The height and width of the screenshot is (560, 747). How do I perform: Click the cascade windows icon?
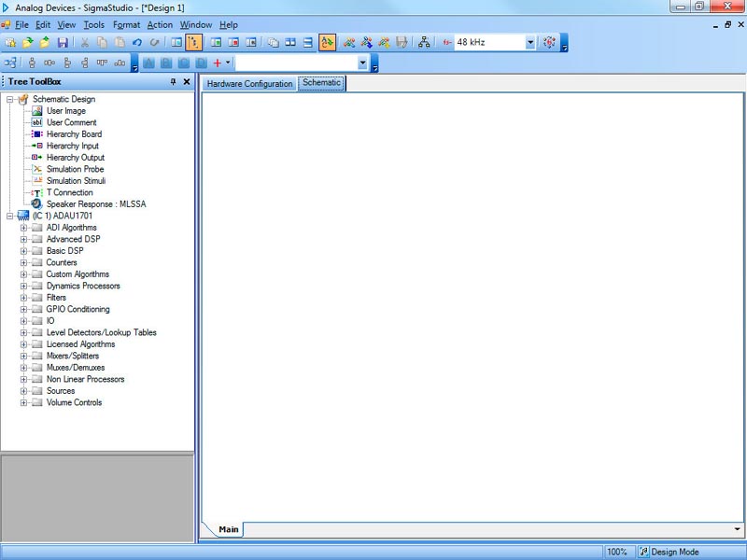pos(273,42)
